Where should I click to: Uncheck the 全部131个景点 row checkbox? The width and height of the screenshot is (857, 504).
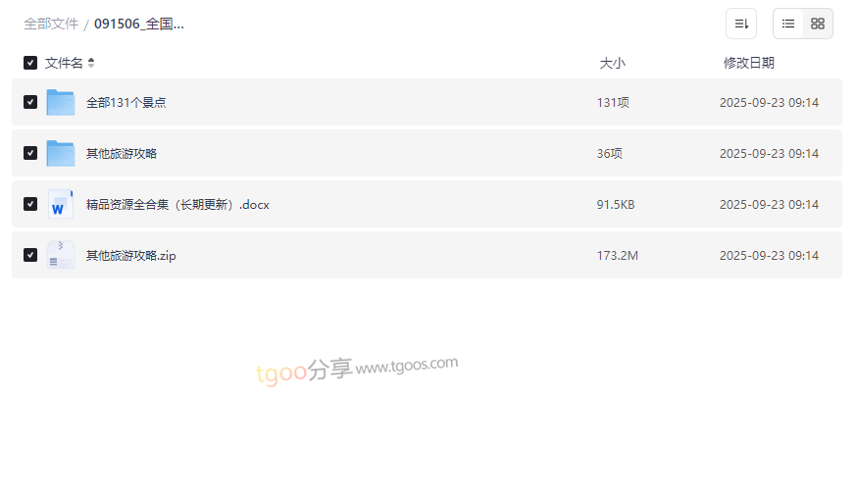tap(30, 102)
